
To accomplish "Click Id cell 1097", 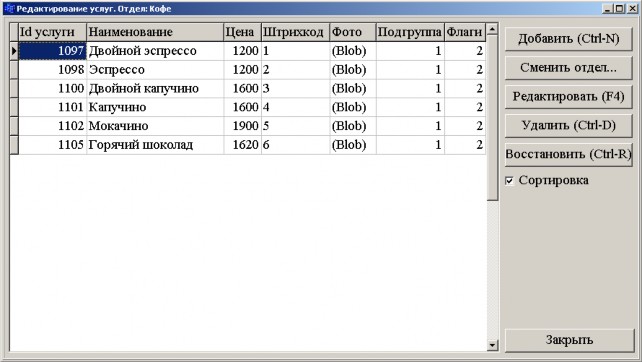I will point(52,51).
